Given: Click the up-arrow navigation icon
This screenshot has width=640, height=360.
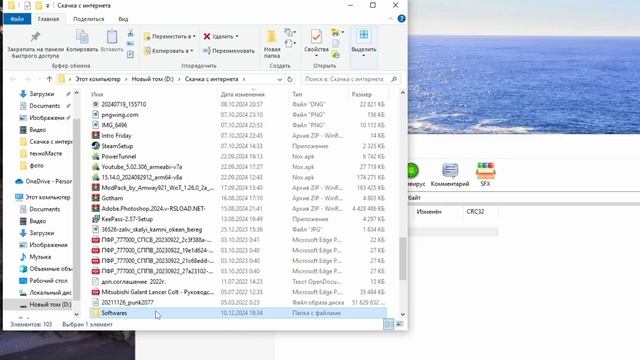Looking at the screenshot, I should 49,79.
